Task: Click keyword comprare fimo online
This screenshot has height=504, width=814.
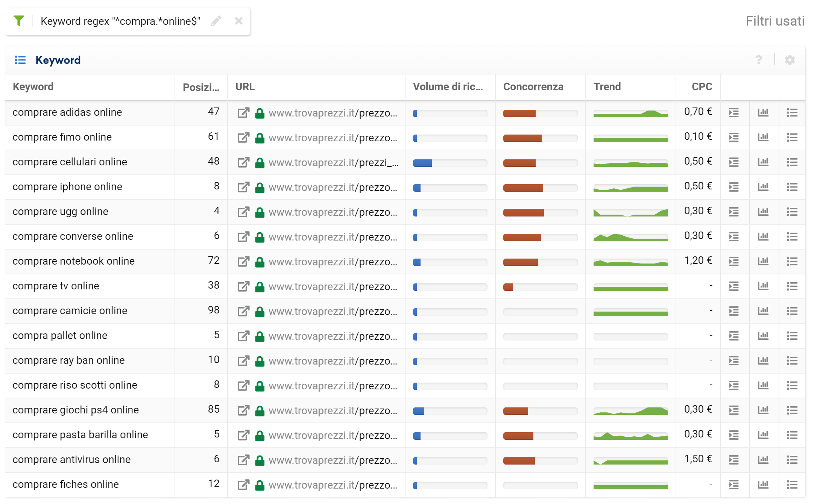Action: click(x=62, y=137)
